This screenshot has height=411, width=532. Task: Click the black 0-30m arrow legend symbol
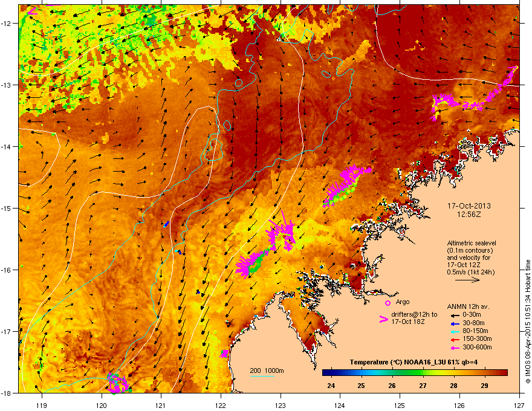point(455,316)
